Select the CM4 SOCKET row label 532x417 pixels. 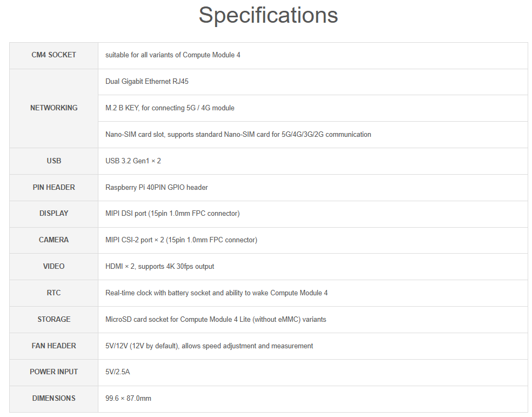[x=54, y=55]
